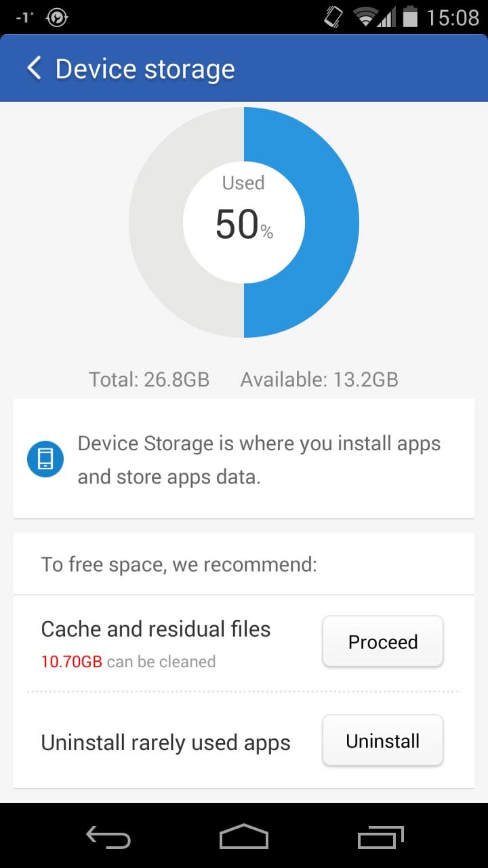Viewport: 488px width, 868px height.
Task: Tap the 15:08 clock in status bar
Action: click(x=452, y=18)
